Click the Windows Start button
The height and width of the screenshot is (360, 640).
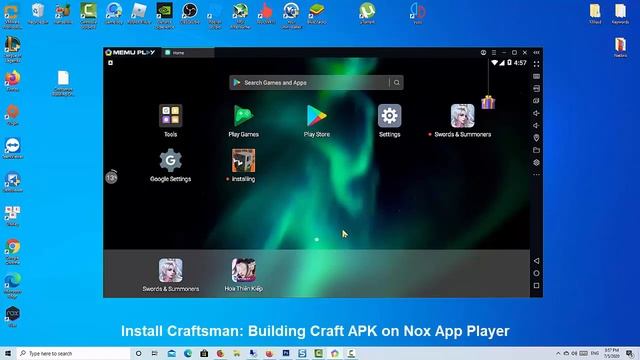[8, 353]
